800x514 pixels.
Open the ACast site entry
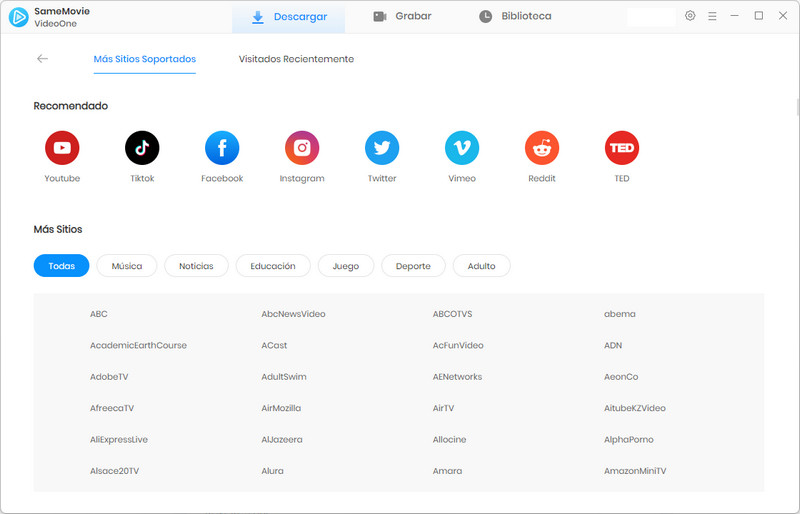tap(274, 346)
